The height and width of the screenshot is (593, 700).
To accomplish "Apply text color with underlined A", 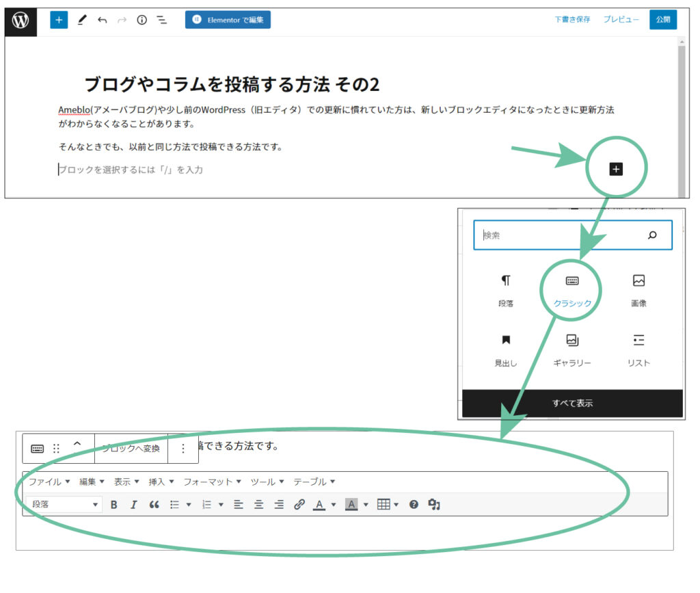I will tap(319, 505).
